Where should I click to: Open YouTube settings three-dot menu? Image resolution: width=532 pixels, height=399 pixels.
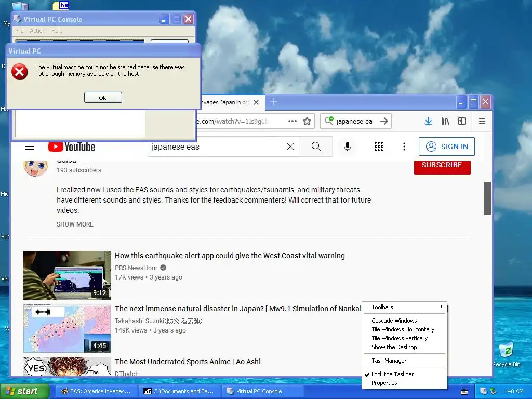(x=404, y=147)
